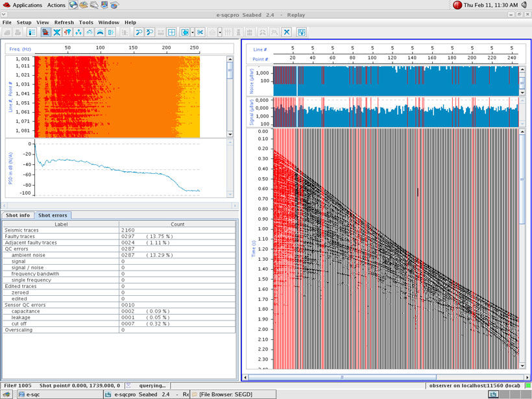Open the dropdown arrow beside the layers icon
The width and height of the screenshot is (532, 399).
coord(219,32)
